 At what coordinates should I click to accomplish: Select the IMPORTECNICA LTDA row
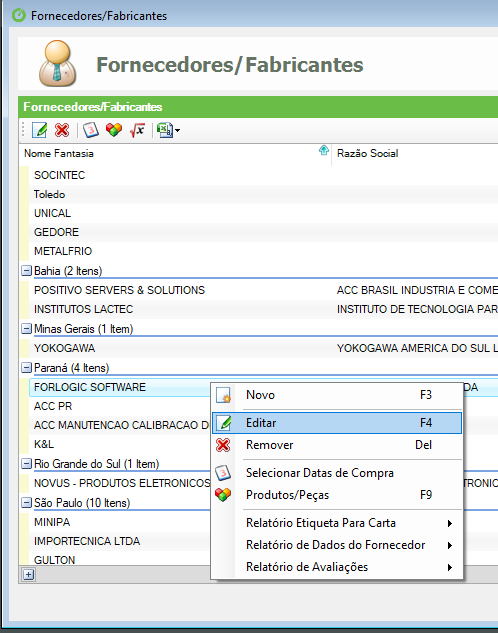click(x=119, y=541)
